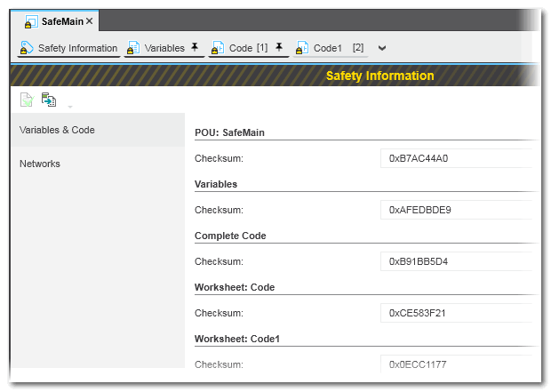Viewport: 551px width, 392px height.
Task: Open the small toolbar dropdown arrow
Action: click(69, 105)
